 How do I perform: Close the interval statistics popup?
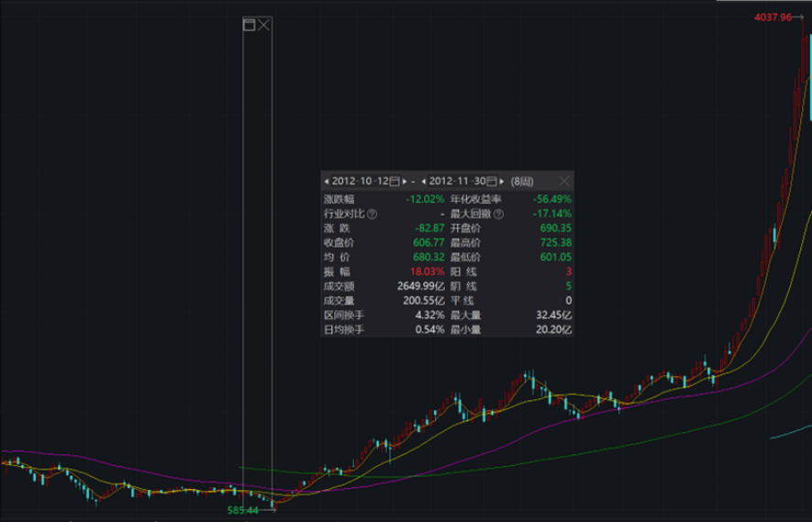coord(564,182)
